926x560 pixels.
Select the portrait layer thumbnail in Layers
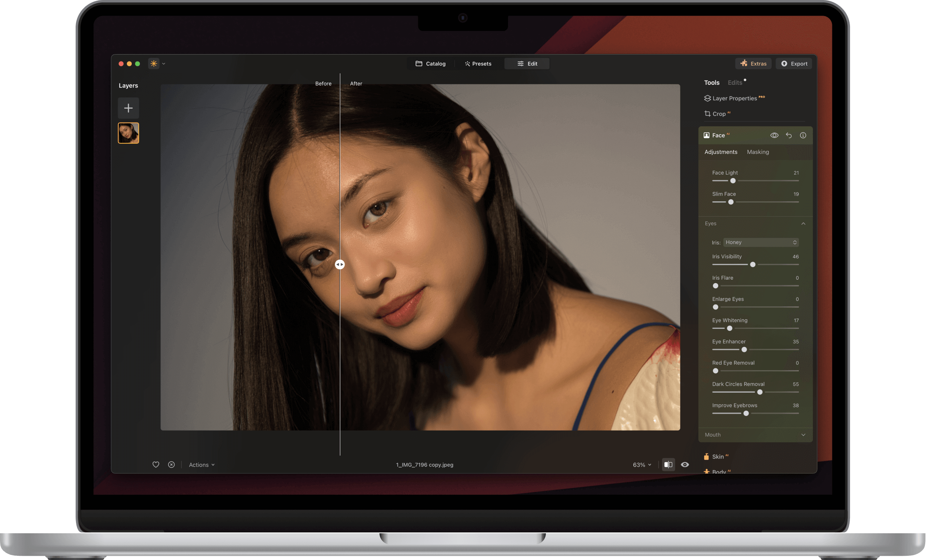128,133
